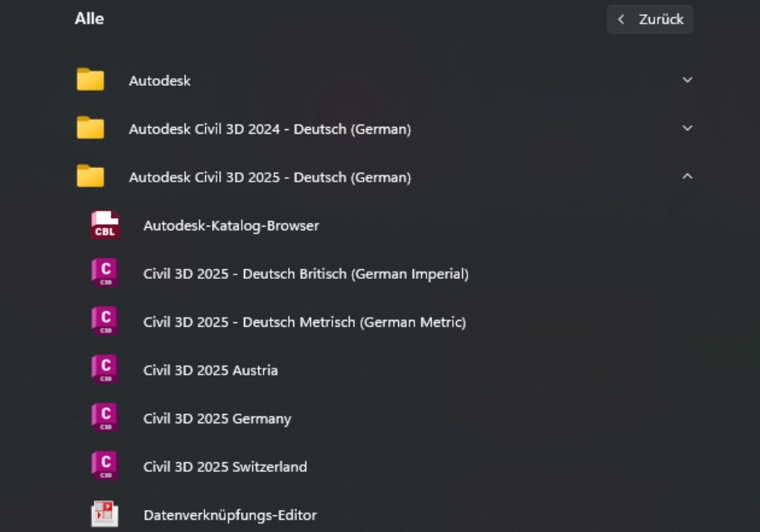
Task: Open Civil 3D 2025 Switzerland label
Action: (225, 467)
